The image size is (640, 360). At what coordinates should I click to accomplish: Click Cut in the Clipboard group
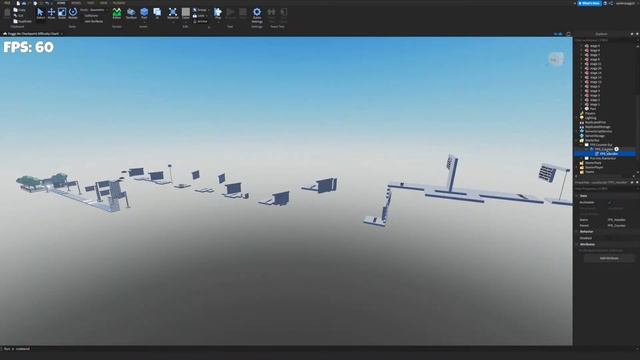[x=18, y=16]
